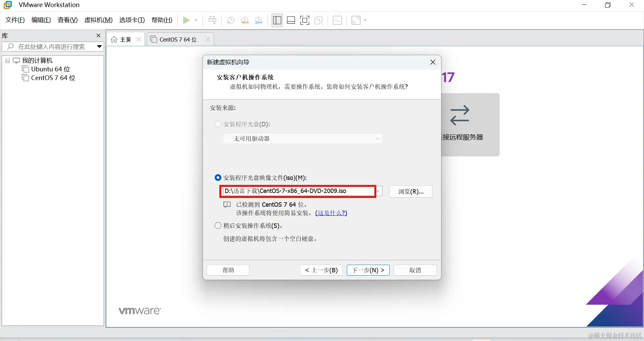The width and height of the screenshot is (644, 341).
Task: Open the 编辑(E) menu
Action: (41, 20)
